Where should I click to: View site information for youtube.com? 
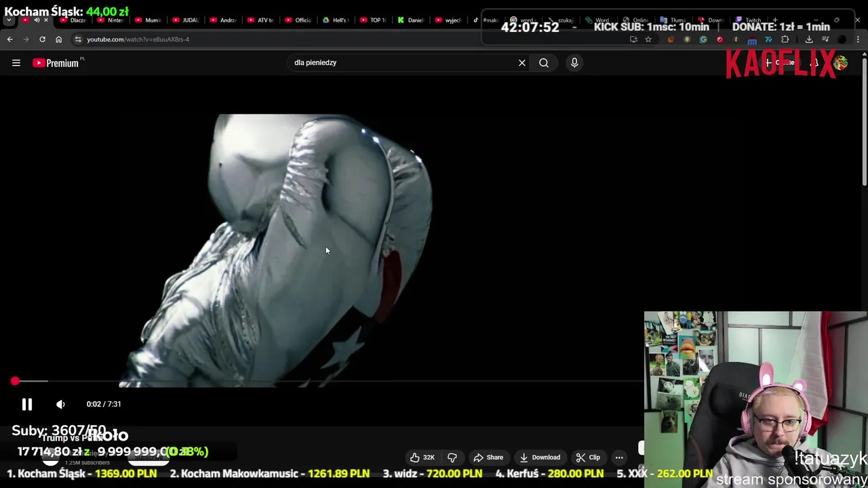click(x=78, y=39)
